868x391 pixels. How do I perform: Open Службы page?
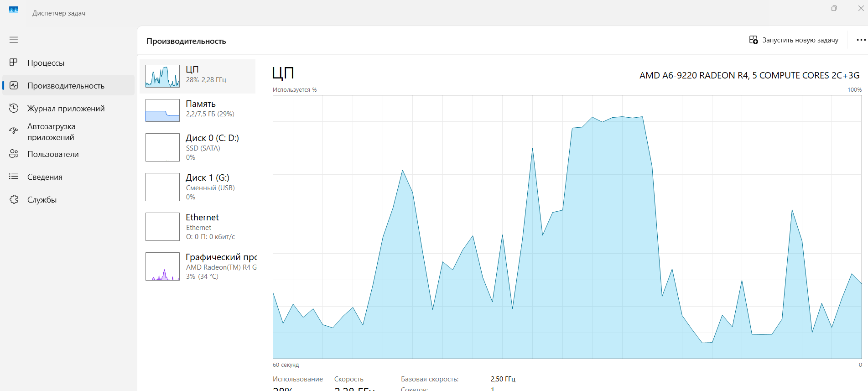(x=68, y=199)
